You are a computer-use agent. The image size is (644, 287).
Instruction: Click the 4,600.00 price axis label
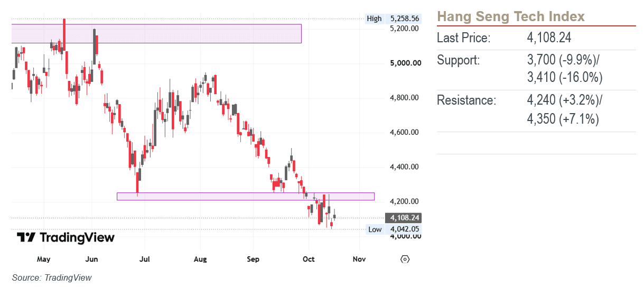pyautogui.click(x=405, y=132)
